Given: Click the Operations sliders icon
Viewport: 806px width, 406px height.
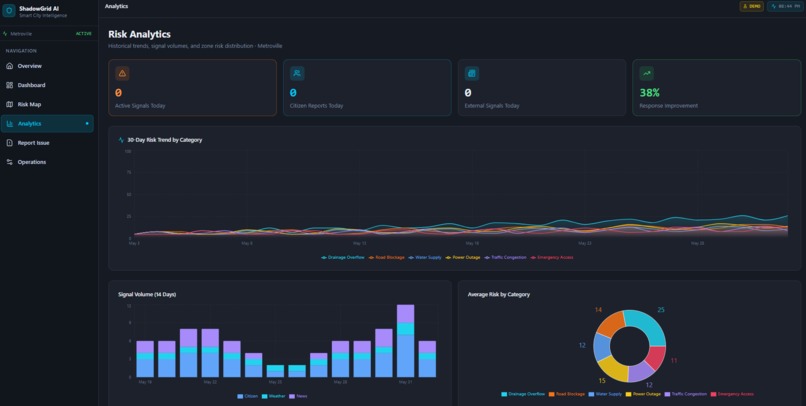Looking at the screenshot, I should point(9,162).
